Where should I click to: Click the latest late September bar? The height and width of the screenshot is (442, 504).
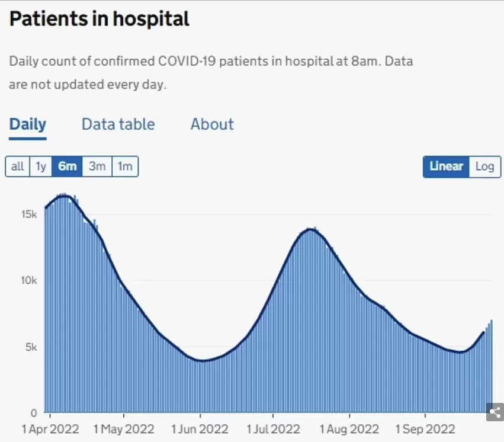(492, 366)
